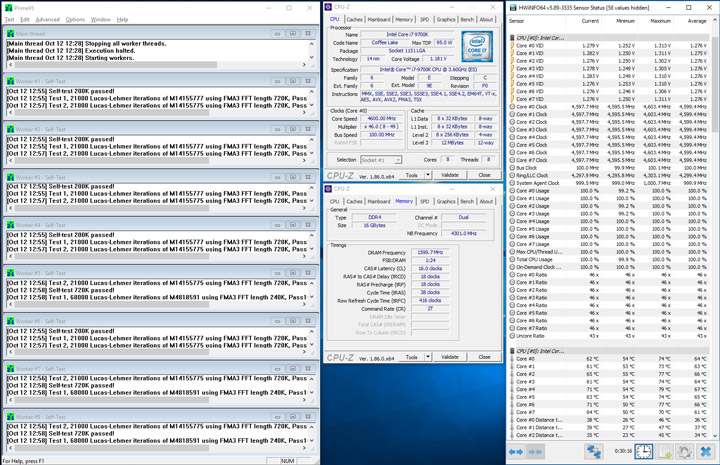Open the Options menu in Prime95
The width and height of the screenshot is (720, 465).
[x=75, y=19]
